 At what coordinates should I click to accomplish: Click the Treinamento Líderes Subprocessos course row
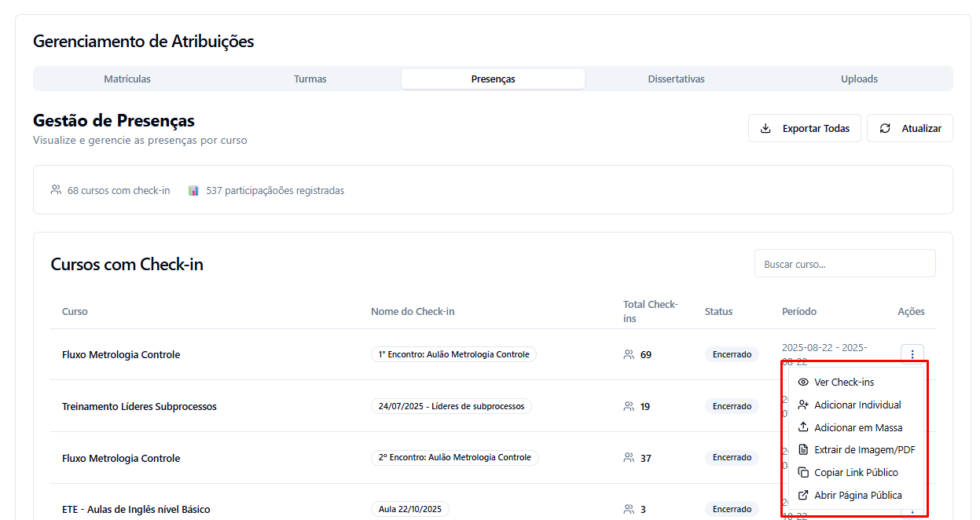(x=139, y=407)
